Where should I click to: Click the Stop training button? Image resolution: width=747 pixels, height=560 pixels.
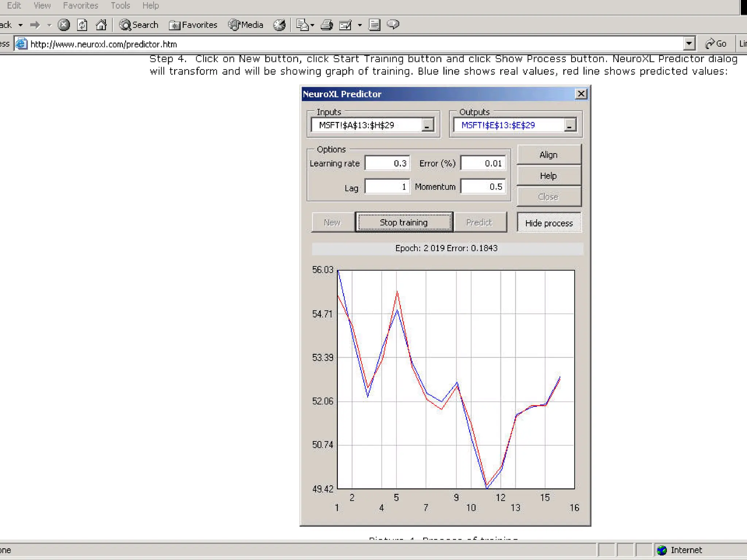[x=404, y=222]
